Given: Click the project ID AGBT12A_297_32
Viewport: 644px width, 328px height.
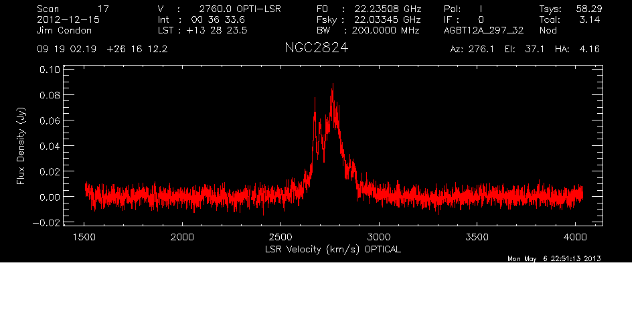Looking at the screenshot, I should (483, 31).
